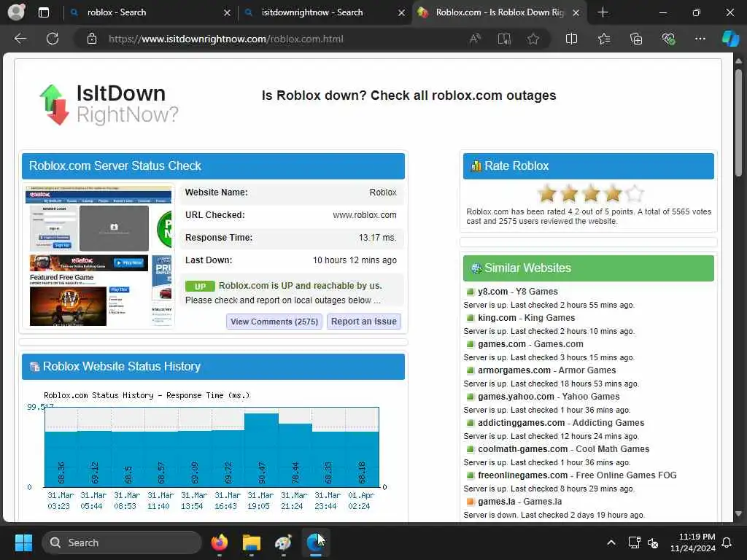Click the 13.17 ms. response time value

click(377, 238)
